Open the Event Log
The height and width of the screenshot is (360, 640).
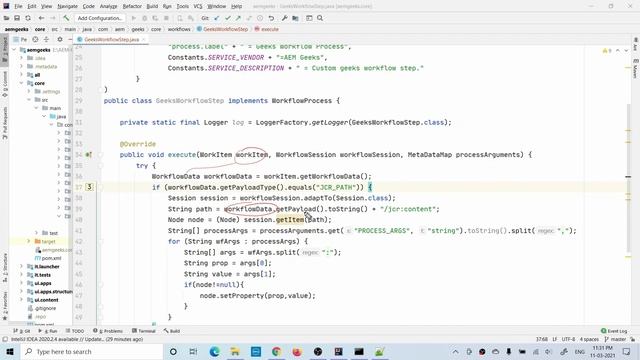(614, 331)
